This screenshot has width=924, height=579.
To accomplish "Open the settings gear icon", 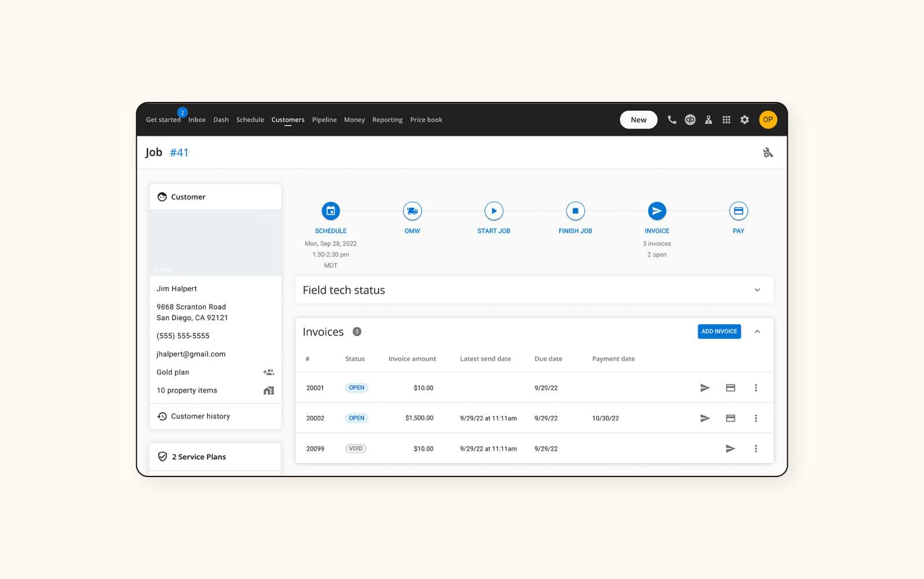I will (x=745, y=120).
